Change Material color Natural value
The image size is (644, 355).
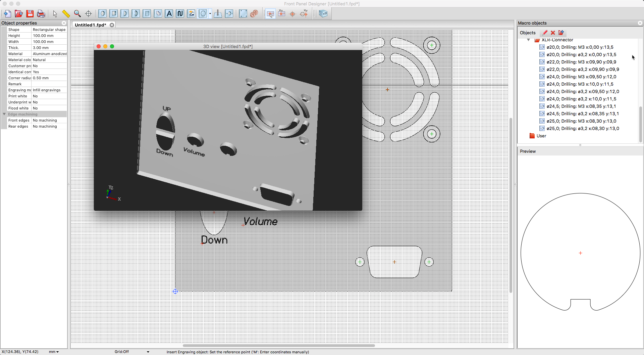click(x=49, y=60)
